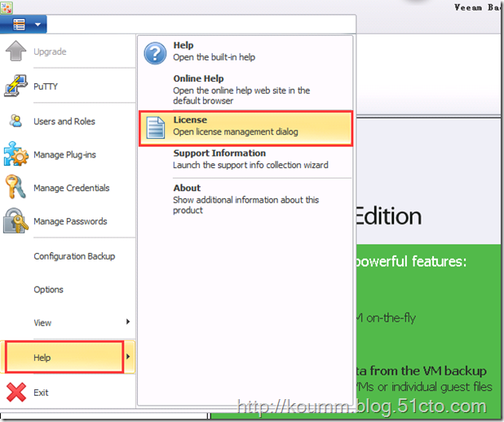Click the Upgrade arrow icon
The width and height of the screenshot is (504, 422).
(x=15, y=51)
